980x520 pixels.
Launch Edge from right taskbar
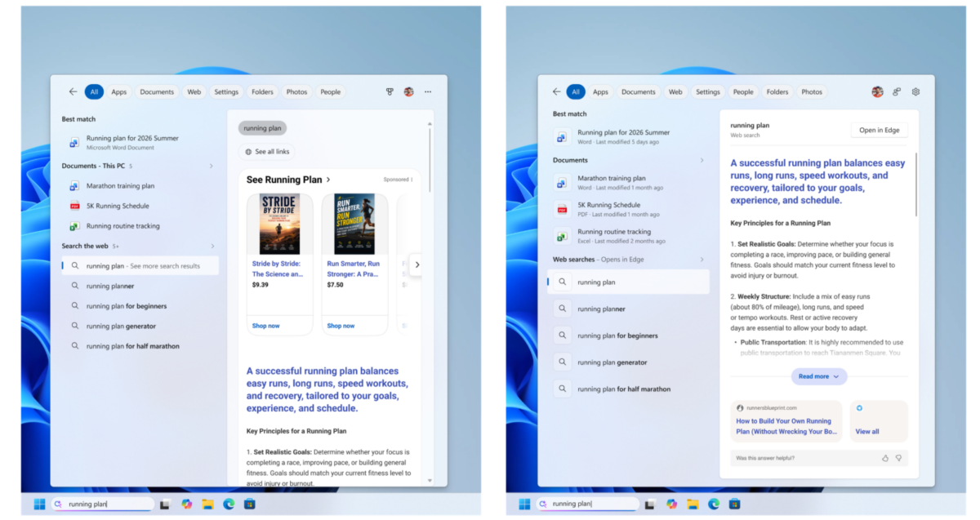[x=714, y=504]
